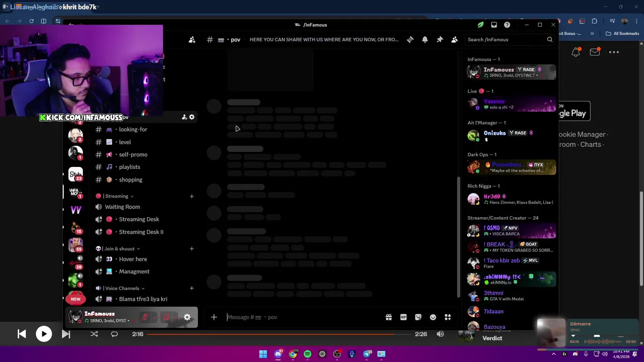
Task: Select member Kr3d0 in member list
Action: [511, 199]
